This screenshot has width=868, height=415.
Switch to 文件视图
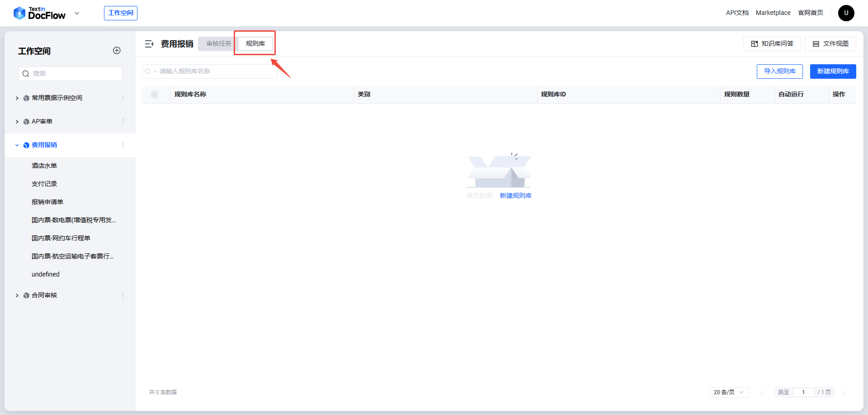[830, 44]
